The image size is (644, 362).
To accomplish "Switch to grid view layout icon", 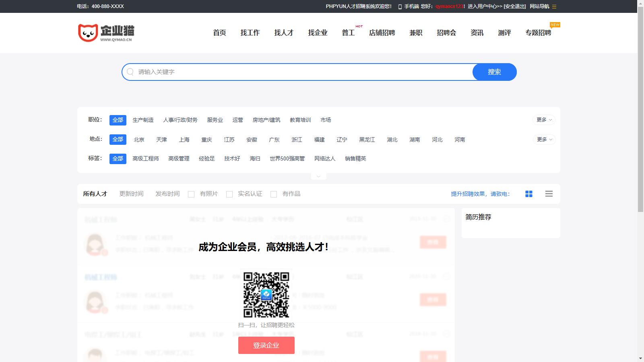I will point(529,194).
